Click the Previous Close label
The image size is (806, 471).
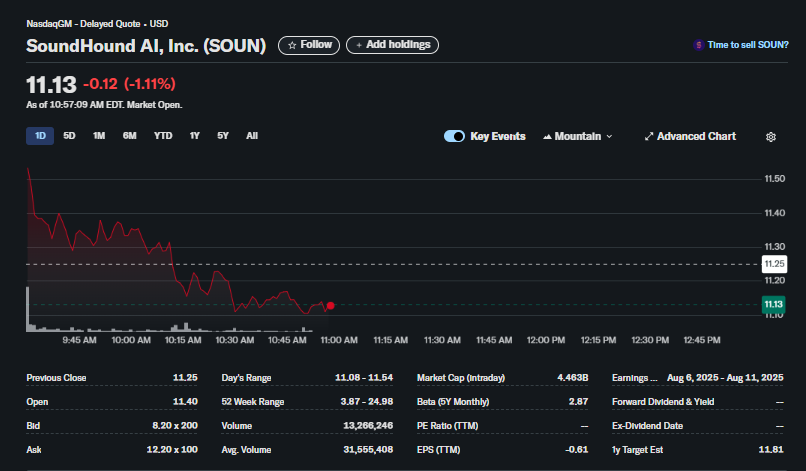click(x=56, y=378)
